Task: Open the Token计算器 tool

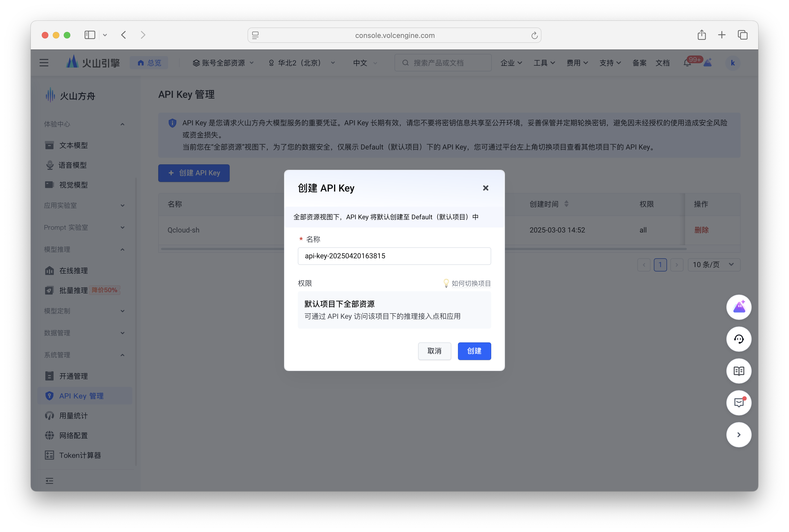Action: click(x=80, y=455)
